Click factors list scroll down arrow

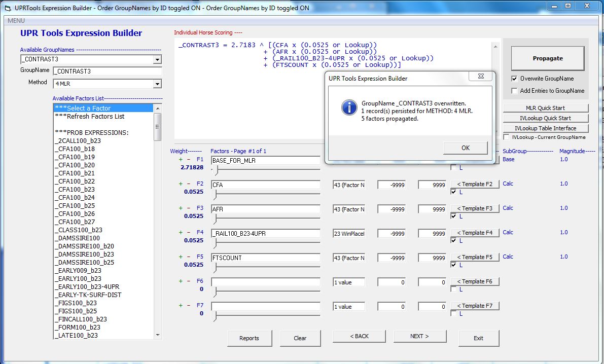click(157, 335)
